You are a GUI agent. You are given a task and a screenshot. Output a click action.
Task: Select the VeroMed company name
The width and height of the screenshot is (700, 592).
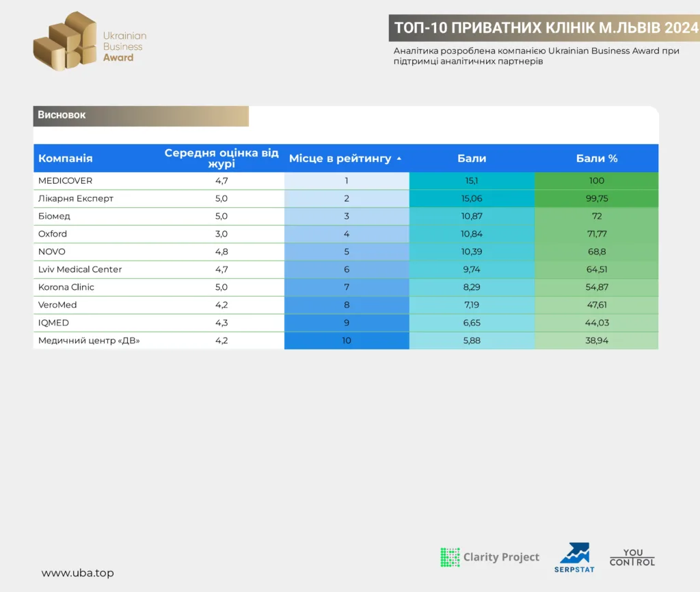(x=57, y=305)
